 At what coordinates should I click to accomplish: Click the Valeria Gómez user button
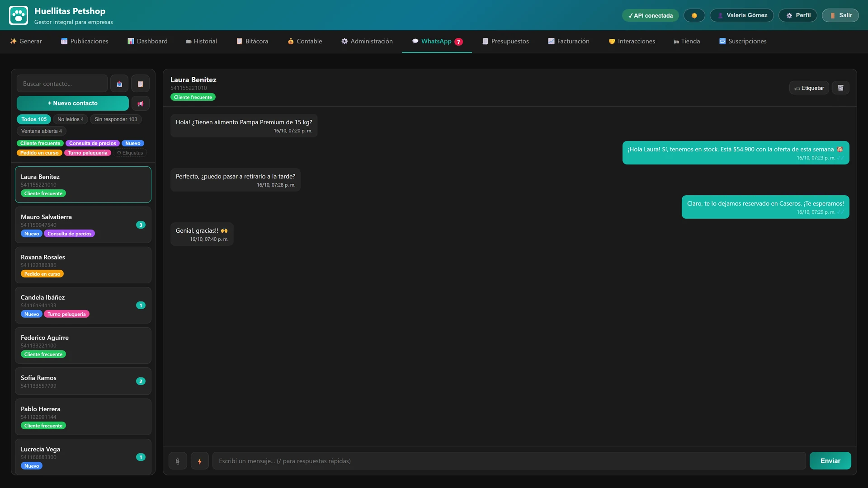tap(742, 15)
